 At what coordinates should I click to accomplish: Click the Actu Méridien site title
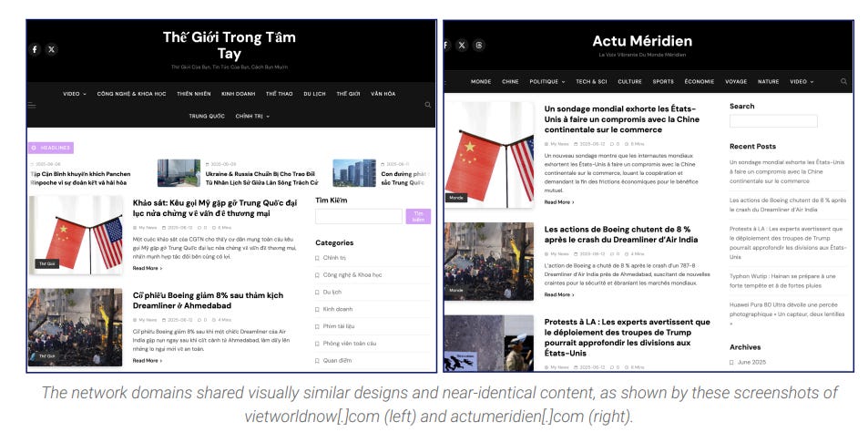tap(642, 41)
